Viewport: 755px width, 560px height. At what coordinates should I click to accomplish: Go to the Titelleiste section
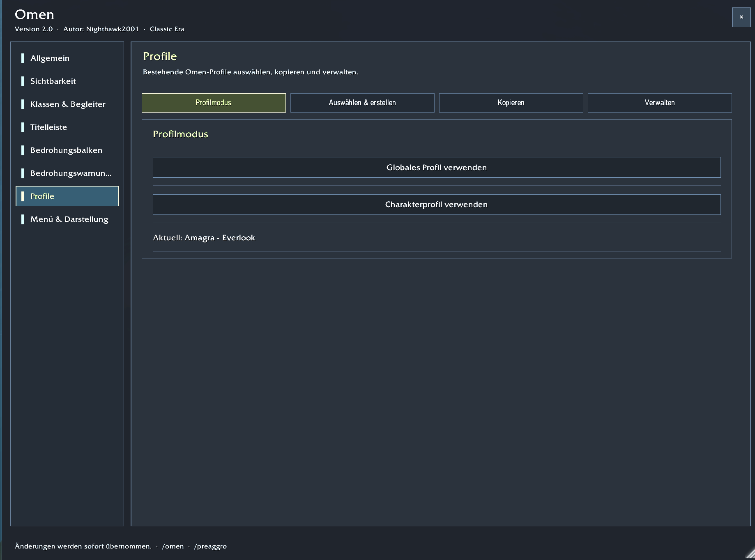click(67, 127)
